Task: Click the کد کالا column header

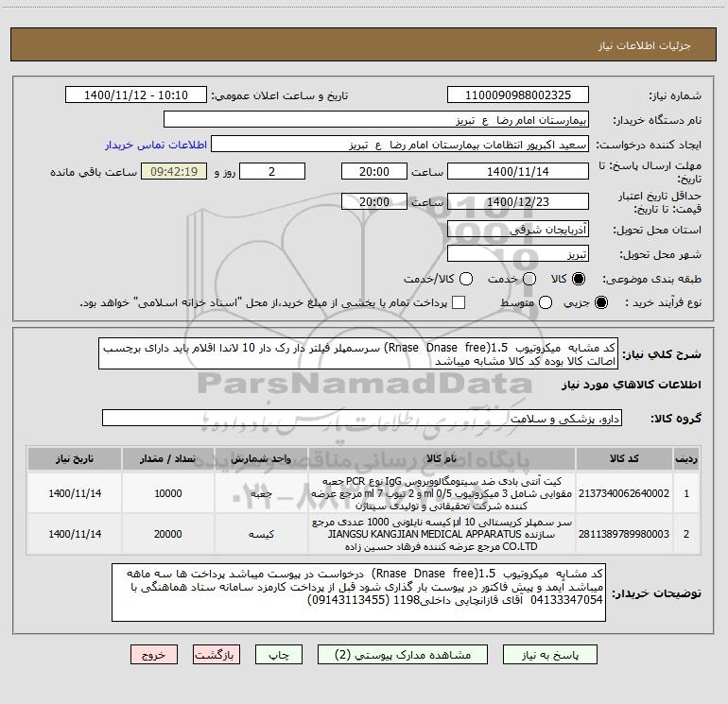Action: click(x=624, y=458)
